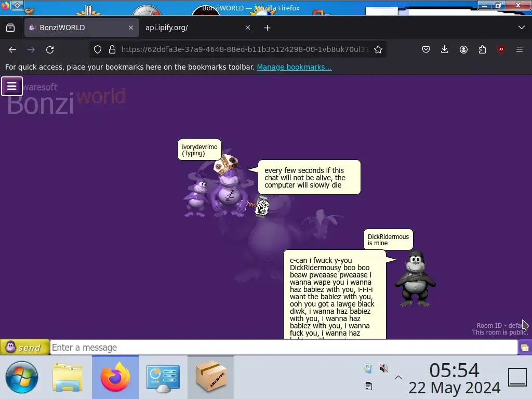The width and height of the screenshot is (532, 399).
Task: Go forward one page
Action: click(31, 50)
